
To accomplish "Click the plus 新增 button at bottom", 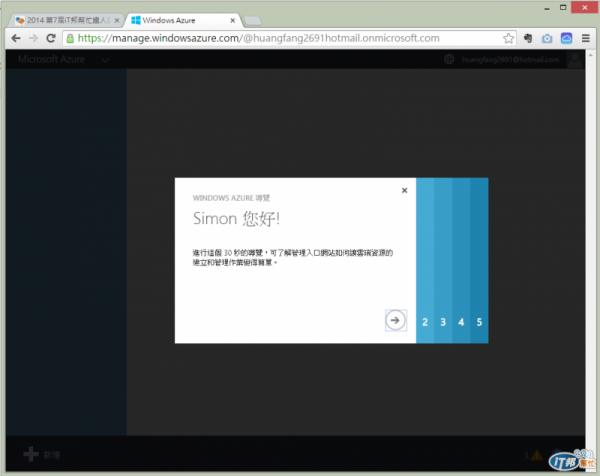I will (x=41, y=454).
